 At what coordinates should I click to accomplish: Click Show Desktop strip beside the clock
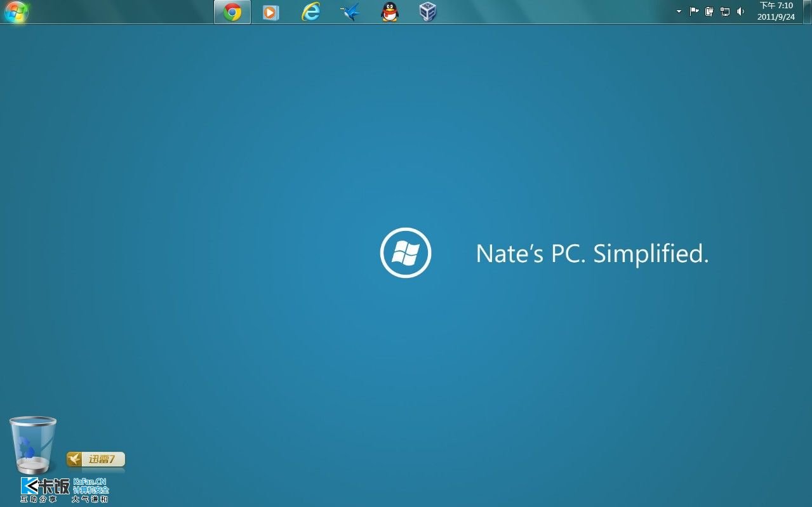click(807, 11)
